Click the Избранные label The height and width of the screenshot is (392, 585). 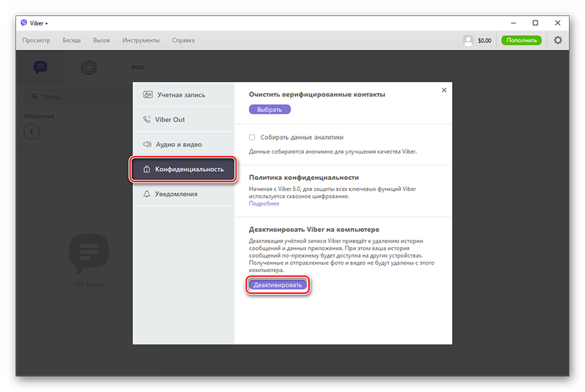click(40, 116)
